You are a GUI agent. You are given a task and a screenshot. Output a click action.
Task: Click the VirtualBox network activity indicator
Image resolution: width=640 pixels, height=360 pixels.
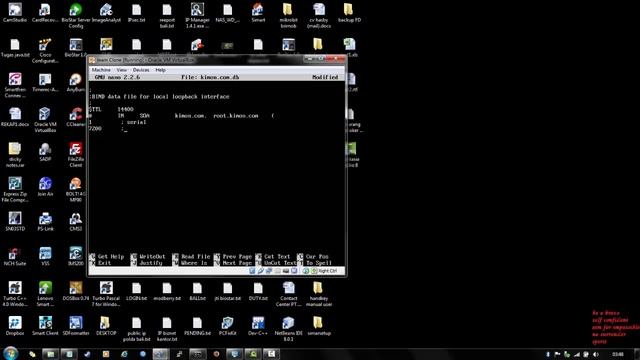(269, 271)
